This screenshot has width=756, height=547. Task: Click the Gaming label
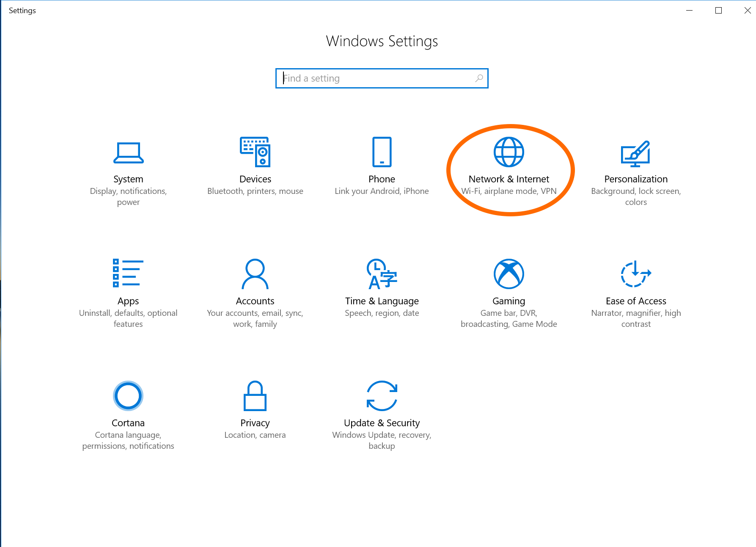pos(509,301)
